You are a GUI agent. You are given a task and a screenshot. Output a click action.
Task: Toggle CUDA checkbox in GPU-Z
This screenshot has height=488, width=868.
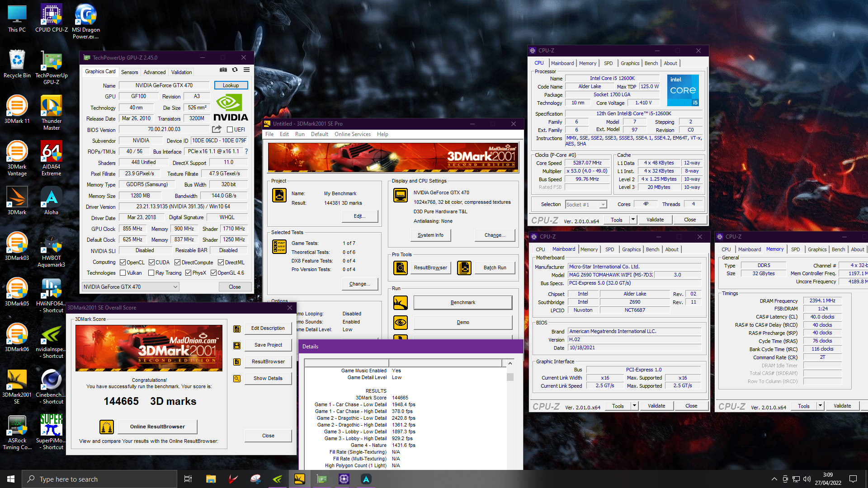pyautogui.click(x=151, y=263)
